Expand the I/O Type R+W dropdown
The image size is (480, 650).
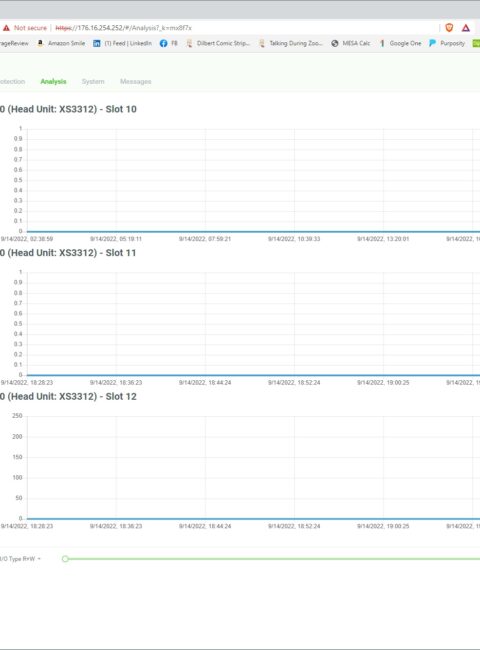pos(20,559)
